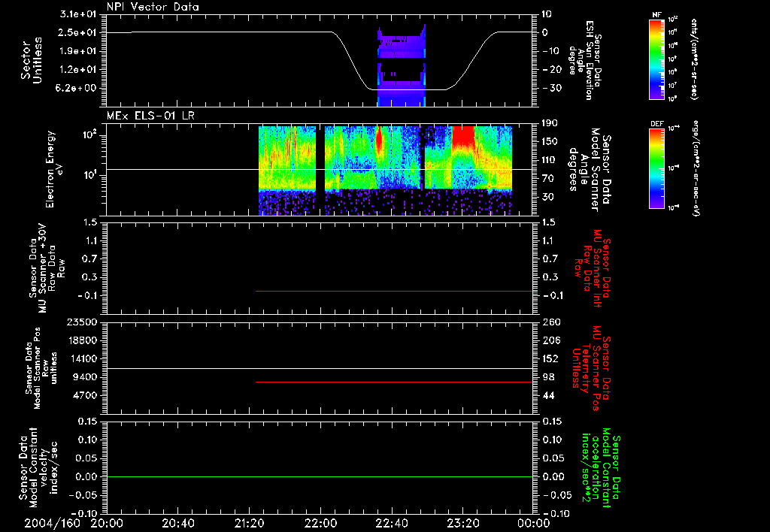Click the intense red patch in ELS spectrogram
The image size is (770, 532).
tap(463, 135)
